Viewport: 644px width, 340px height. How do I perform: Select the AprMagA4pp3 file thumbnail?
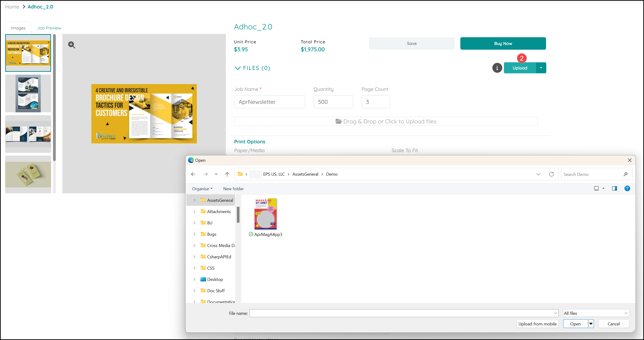(x=266, y=214)
